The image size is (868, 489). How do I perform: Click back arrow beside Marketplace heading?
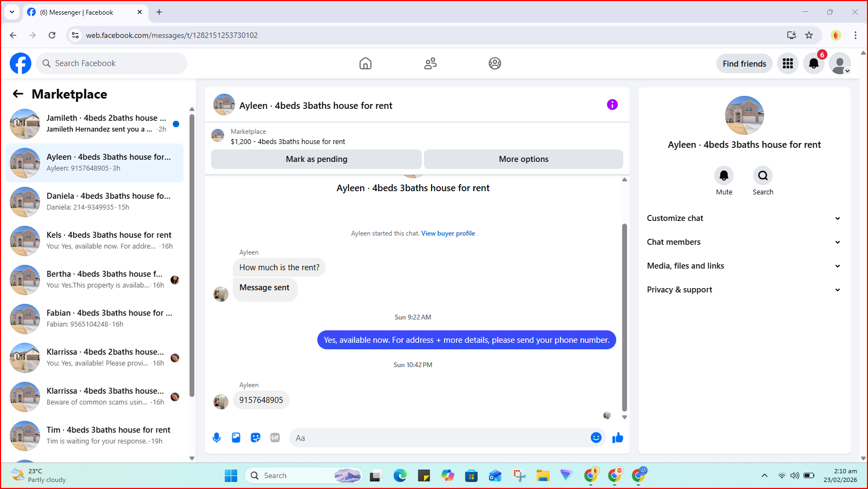coord(18,94)
